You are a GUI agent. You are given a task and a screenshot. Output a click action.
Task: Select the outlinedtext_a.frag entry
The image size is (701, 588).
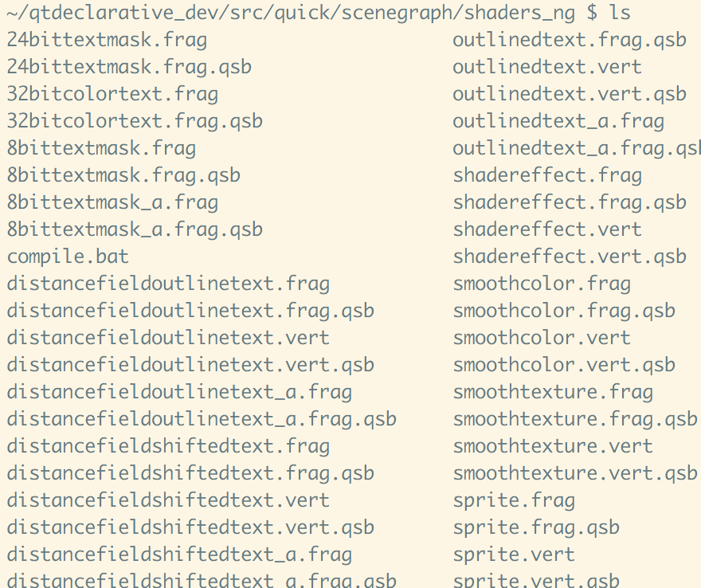point(558,121)
